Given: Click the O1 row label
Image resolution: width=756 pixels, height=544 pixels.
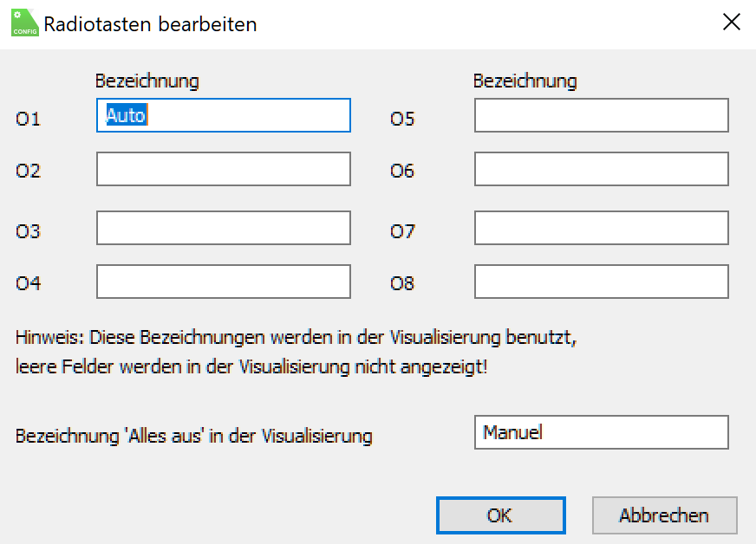Looking at the screenshot, I should click(29, 119).
